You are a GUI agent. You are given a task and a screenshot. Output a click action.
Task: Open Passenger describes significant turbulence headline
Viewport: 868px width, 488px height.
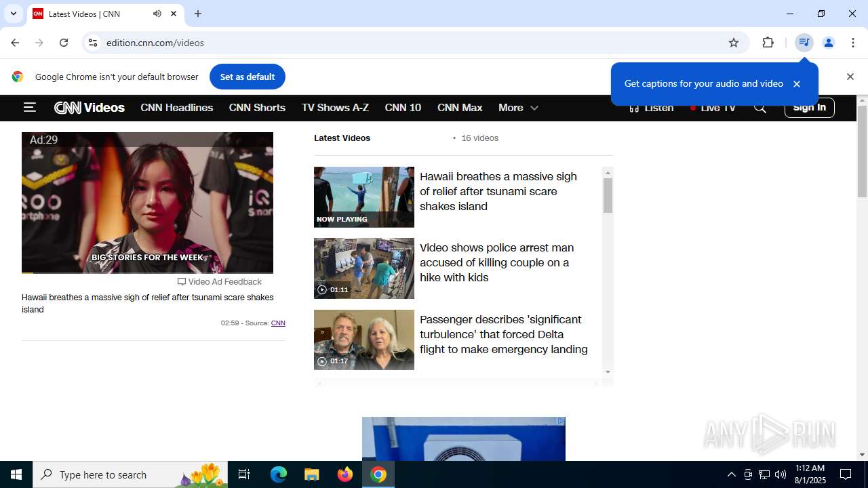tap(504, 334)
